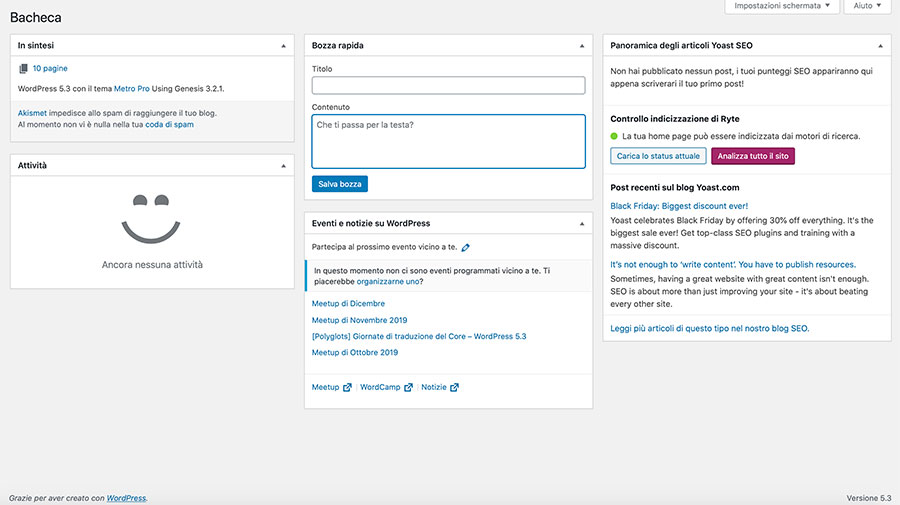Open the Black Friday: Biggest discount ever link
Image resolution: width=900 pixels, height=505 pixels.
coord(679,206)
